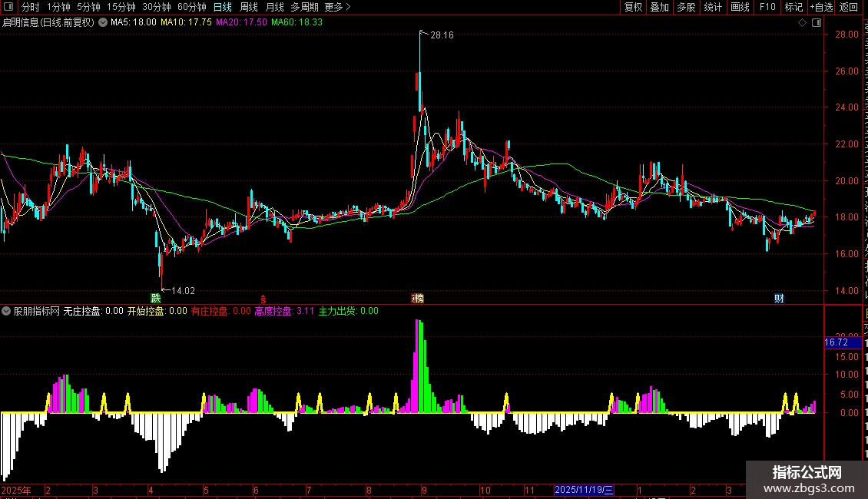Image resolution: width=868 pixels, height=499 pixels.
Task: Click the 启明信息(日线.前复权) title
Action: click(48, 23)
